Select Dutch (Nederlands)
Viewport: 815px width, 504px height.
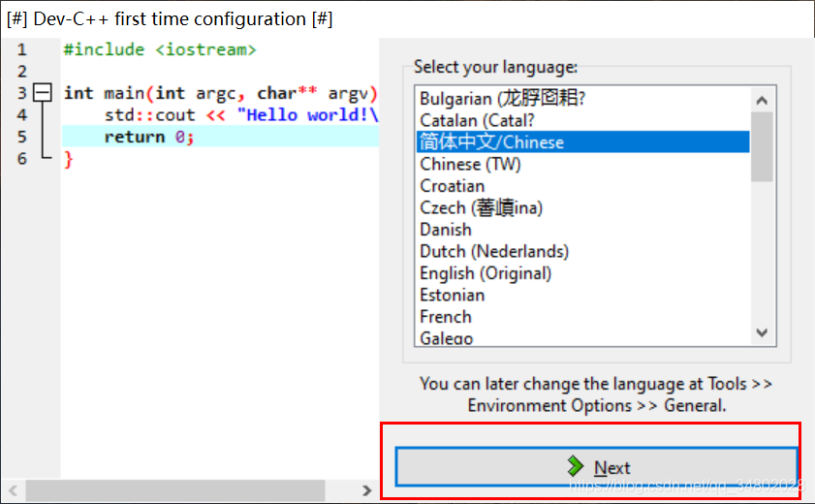click(583, 251)
